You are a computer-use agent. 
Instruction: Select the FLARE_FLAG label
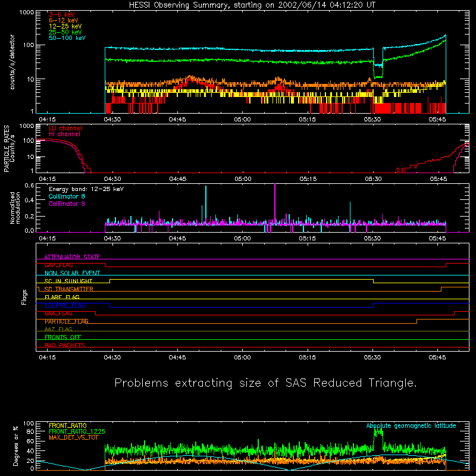[x=62, y=297]
